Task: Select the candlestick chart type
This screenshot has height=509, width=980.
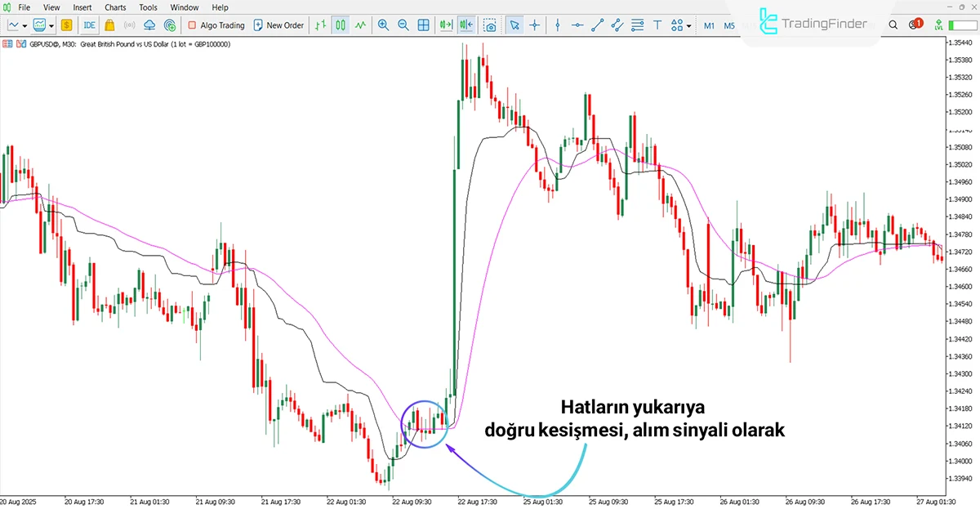Action: (x=341, y=25)
